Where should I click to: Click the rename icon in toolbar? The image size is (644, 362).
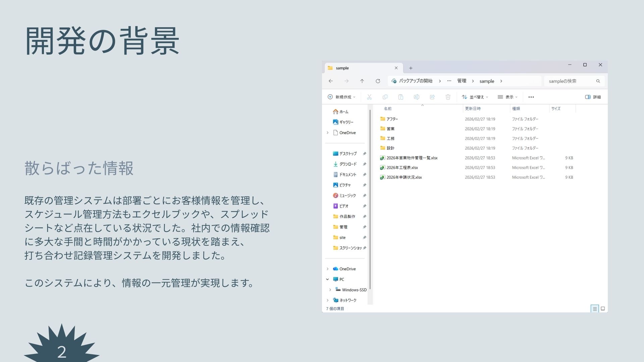pos(416,97)
